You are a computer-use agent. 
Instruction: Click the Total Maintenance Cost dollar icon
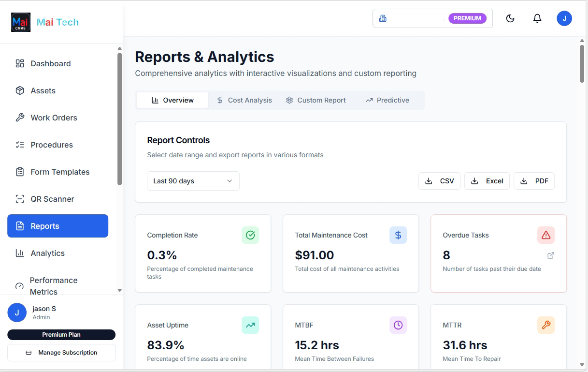point(398,235)
